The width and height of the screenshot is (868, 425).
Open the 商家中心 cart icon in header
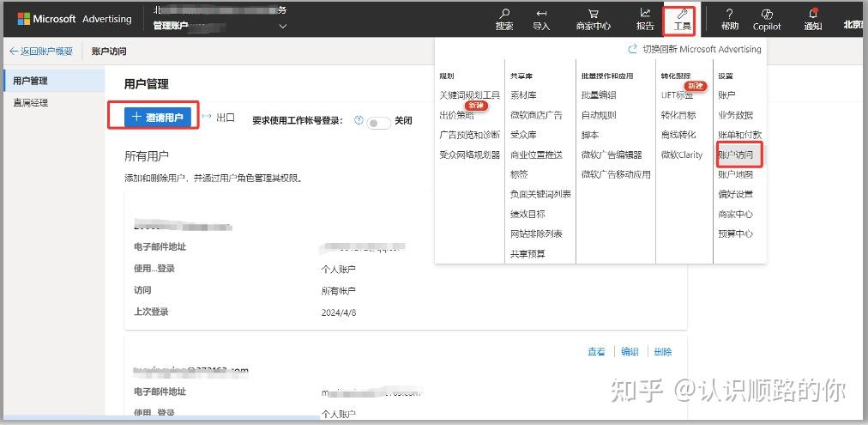pyautogui.click(x=593, y=13)
